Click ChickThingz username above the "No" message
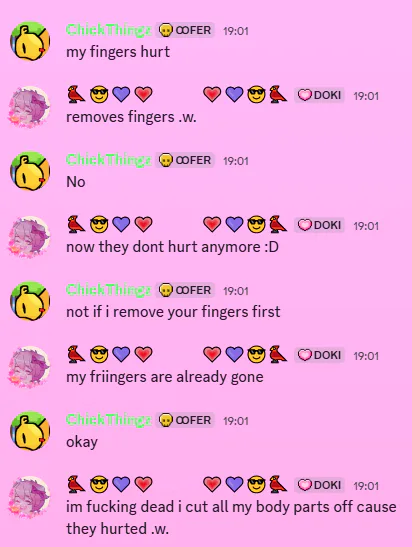 click(109, 160)
